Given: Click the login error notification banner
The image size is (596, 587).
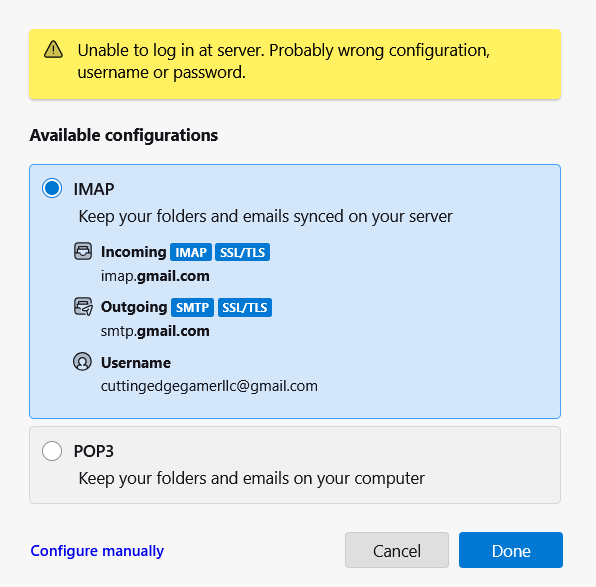Looking at the screenshot, I should pyautogui.click(x=295, y=64).
